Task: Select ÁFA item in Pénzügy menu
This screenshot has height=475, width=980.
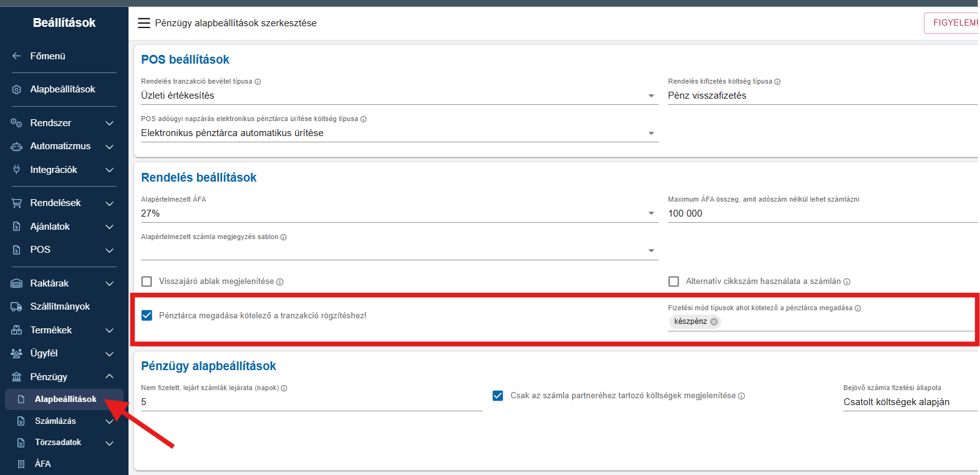Action: pyautogui.click(x=43, y=464)
